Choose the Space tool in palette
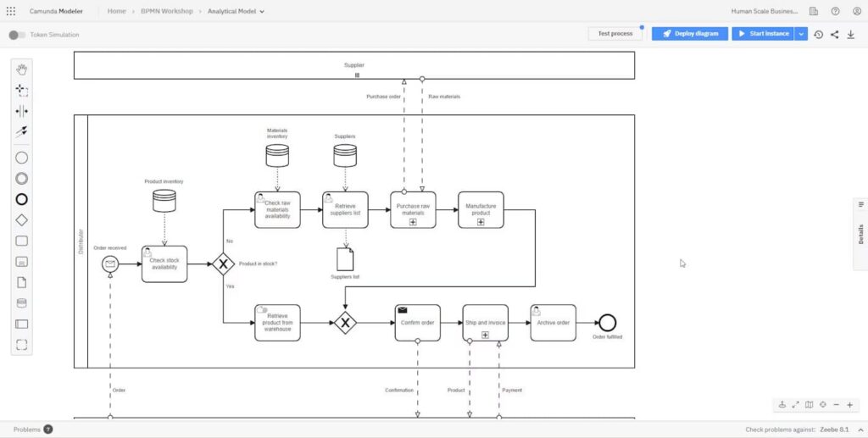Viewport: 868px width, 438px height. 22,111
